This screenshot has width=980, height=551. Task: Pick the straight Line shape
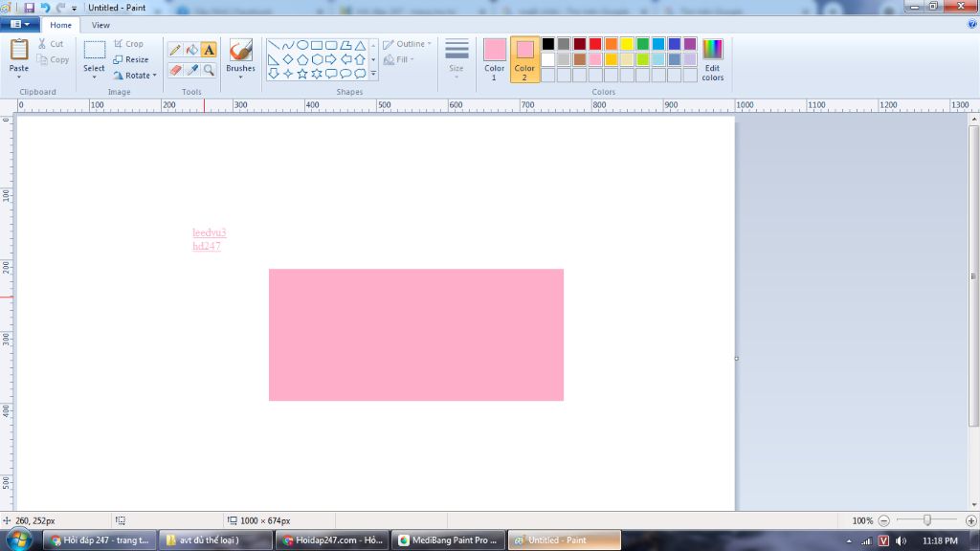[273, 46]
